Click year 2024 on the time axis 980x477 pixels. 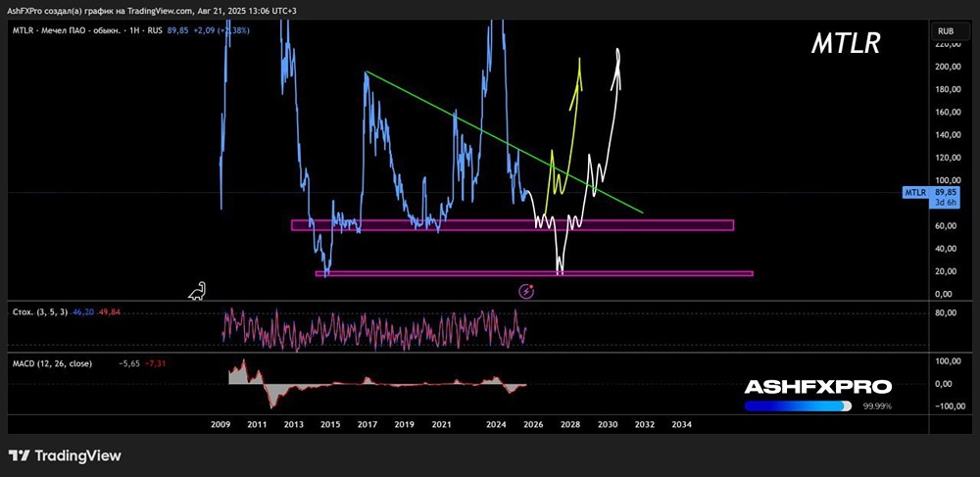(x=496, y=424)
